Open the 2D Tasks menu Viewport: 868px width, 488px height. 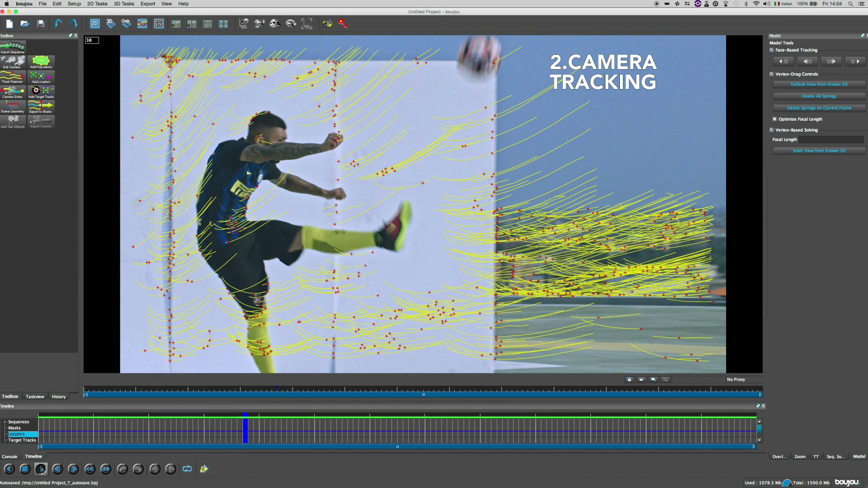click(x=97, y=4)
